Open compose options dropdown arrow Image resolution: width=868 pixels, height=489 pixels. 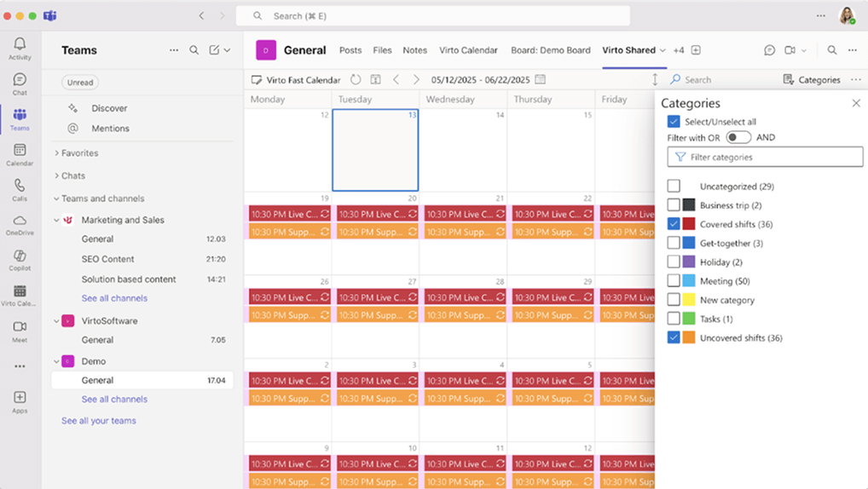click(x=228, y=50)
